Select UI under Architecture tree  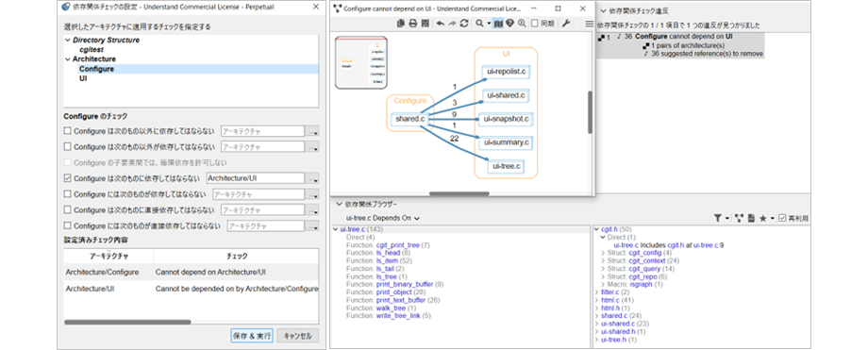[83, 78]
